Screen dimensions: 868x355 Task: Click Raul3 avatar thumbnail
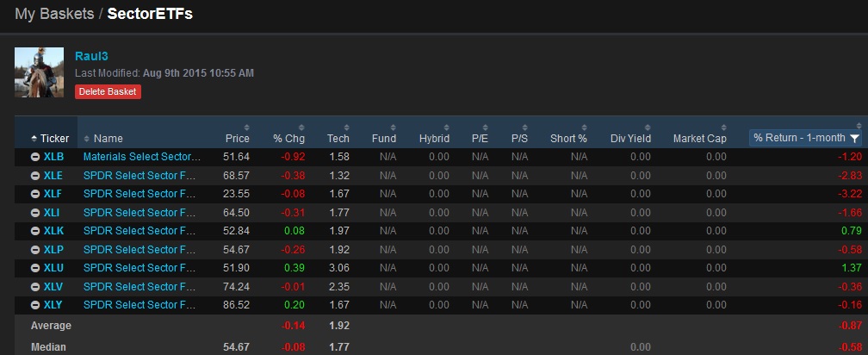39,72
